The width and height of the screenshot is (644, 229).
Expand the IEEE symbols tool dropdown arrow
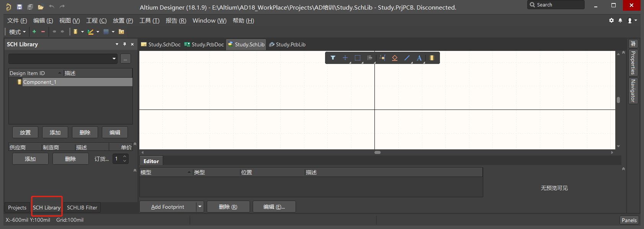pos(82,32)
